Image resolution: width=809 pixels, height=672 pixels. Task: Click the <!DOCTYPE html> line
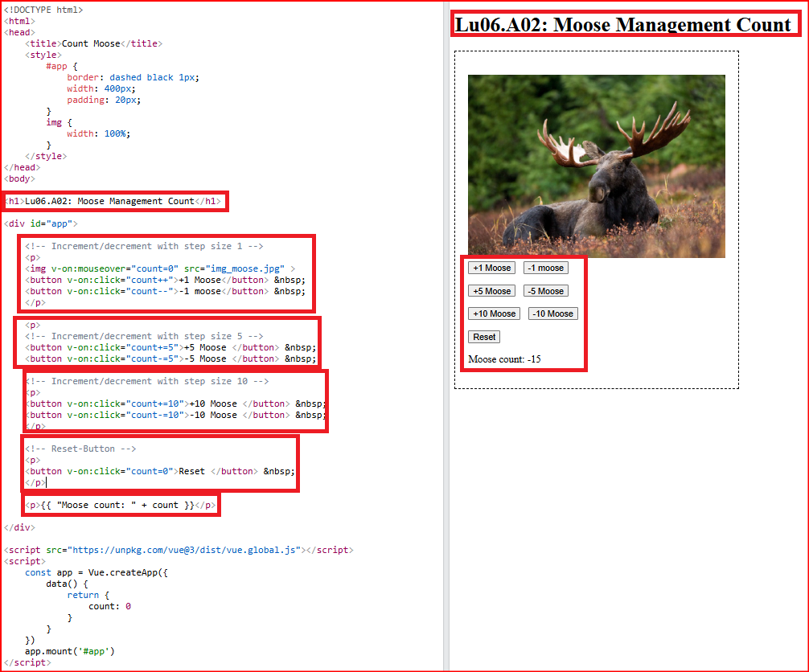pyautogui.click(x=43, y=10)
